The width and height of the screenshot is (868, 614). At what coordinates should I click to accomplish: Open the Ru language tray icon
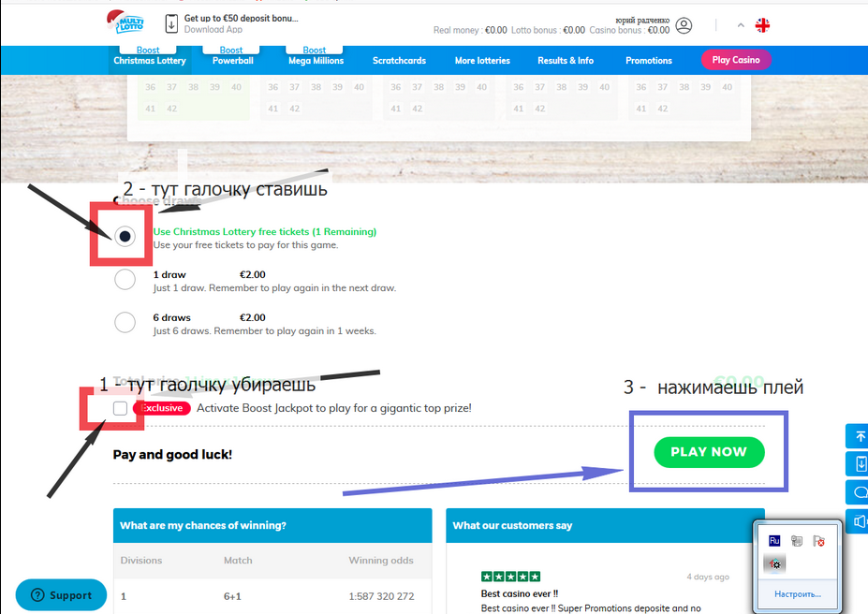pos(774,540)
